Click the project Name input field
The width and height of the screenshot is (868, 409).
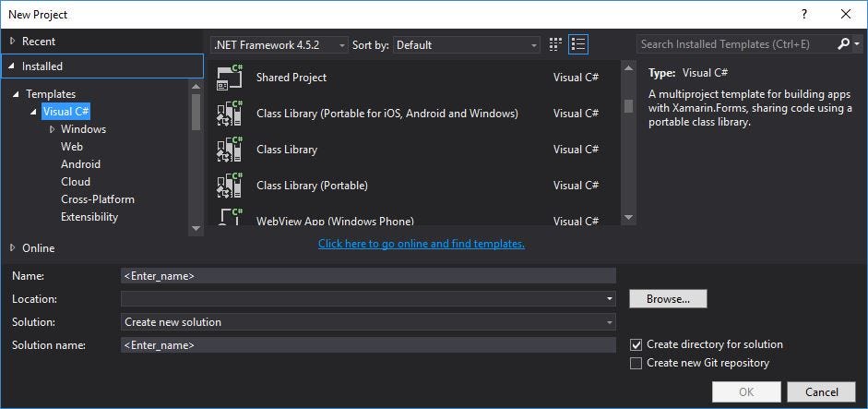point(368,275)
